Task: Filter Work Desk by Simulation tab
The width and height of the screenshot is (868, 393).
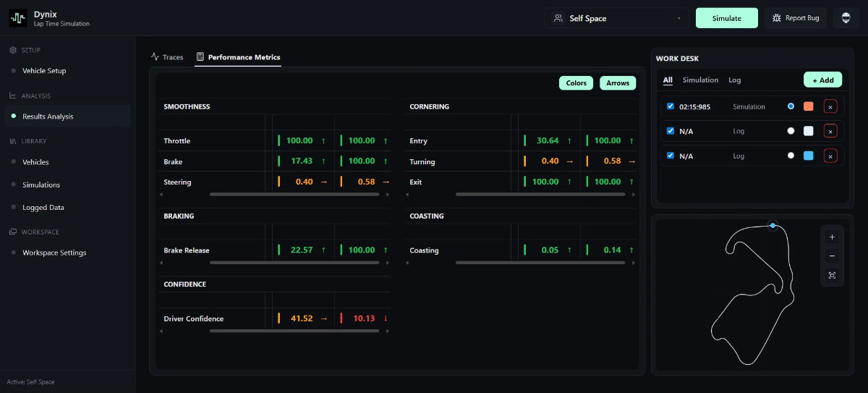Action: coord(700,80)
